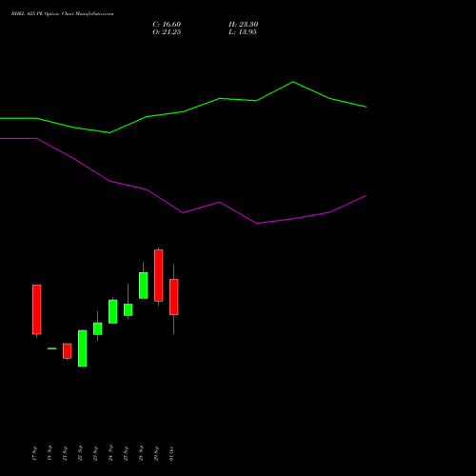Click the red candlestick for 17 Sep
This screenshot has width=476, height=476.
coord(37,309)
